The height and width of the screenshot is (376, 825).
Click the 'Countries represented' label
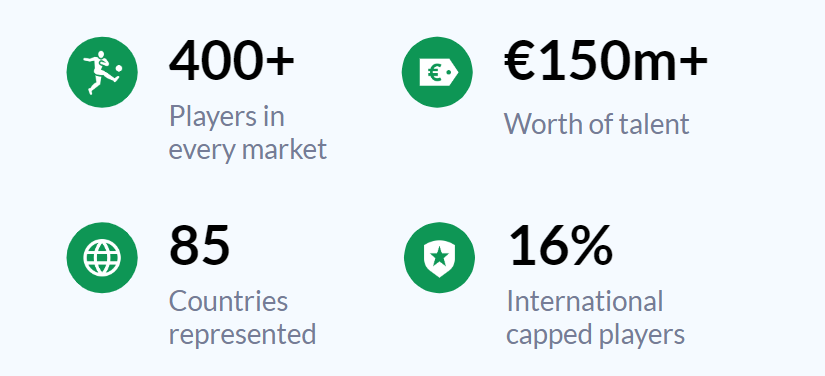tap(243, 318)
